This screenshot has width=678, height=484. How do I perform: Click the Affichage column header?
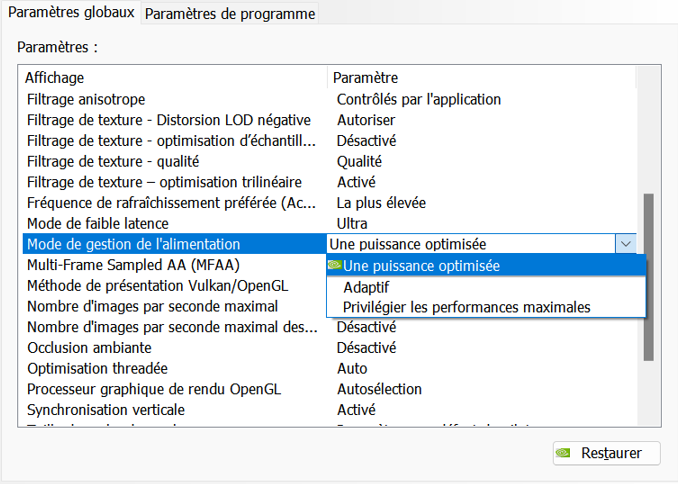tap(55, 78)
